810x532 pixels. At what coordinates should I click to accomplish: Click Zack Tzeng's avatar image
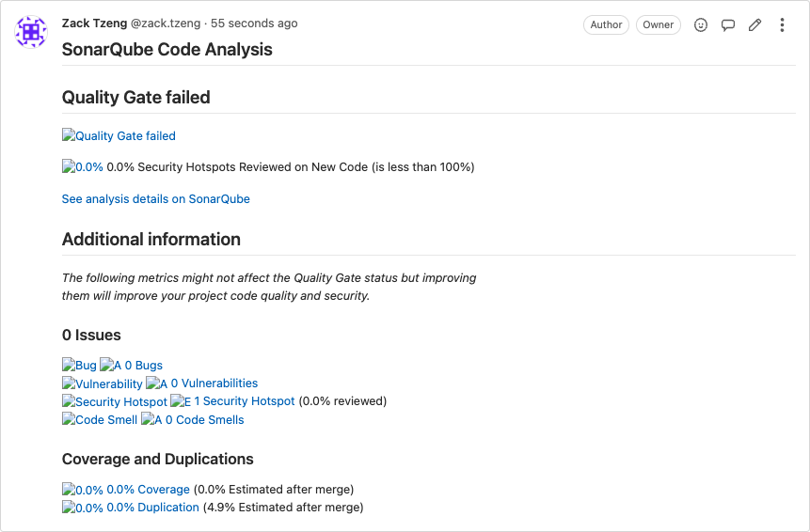[31, 32]
